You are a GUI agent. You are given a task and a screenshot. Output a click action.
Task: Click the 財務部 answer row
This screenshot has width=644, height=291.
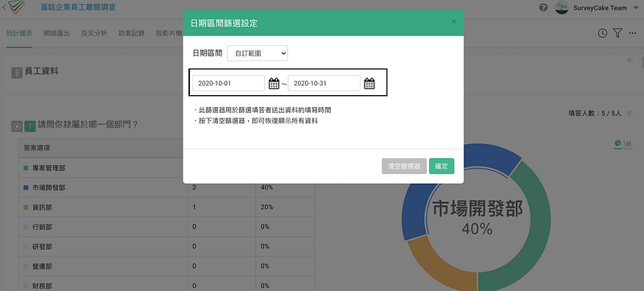[167, 284]
